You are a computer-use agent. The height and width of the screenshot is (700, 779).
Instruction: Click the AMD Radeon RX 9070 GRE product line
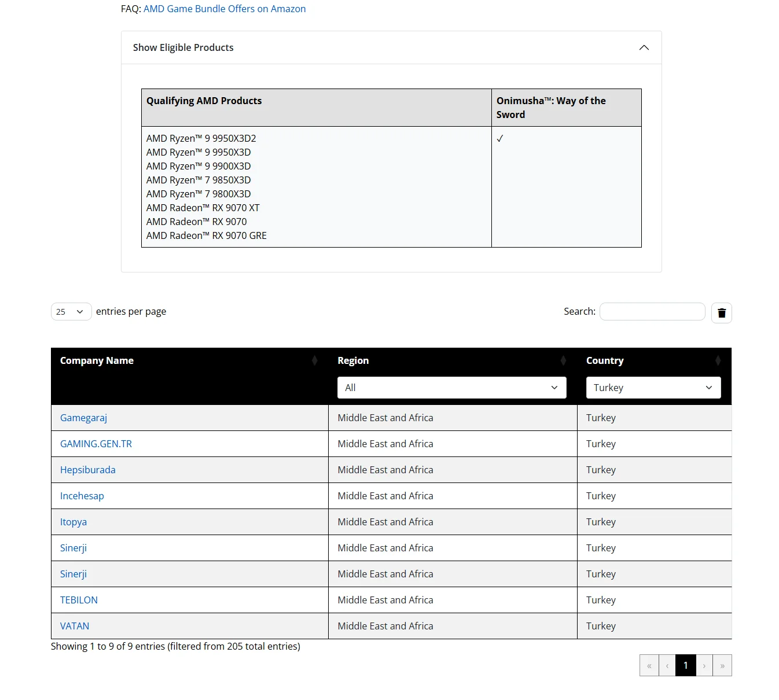click(x=207, y=235)
